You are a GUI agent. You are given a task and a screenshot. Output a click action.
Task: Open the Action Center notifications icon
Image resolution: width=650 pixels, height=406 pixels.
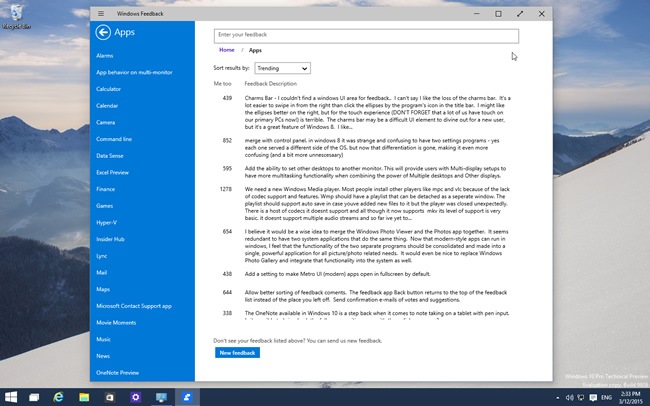pyautogui.click(x=593, y=398)
